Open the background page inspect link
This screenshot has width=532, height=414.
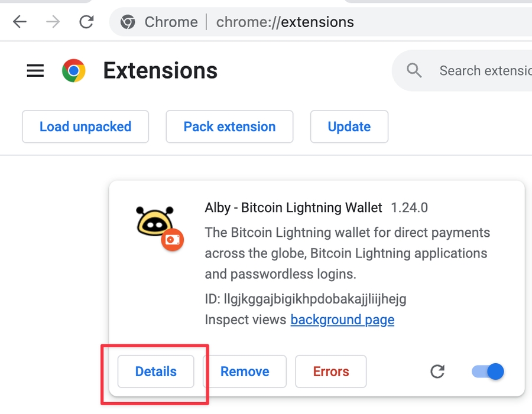pyautogui.click(x=342, y=320)
